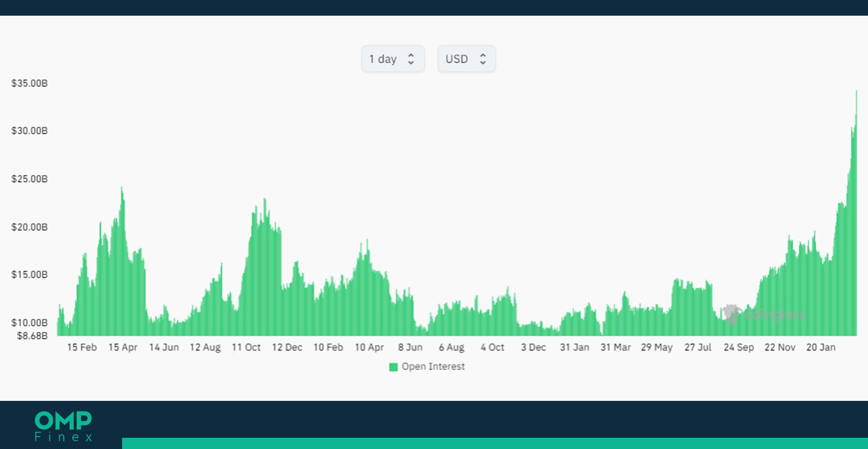Click the 24 Sep date label
Viewport: 868px width, 449px height.
(x=739, y=347)
